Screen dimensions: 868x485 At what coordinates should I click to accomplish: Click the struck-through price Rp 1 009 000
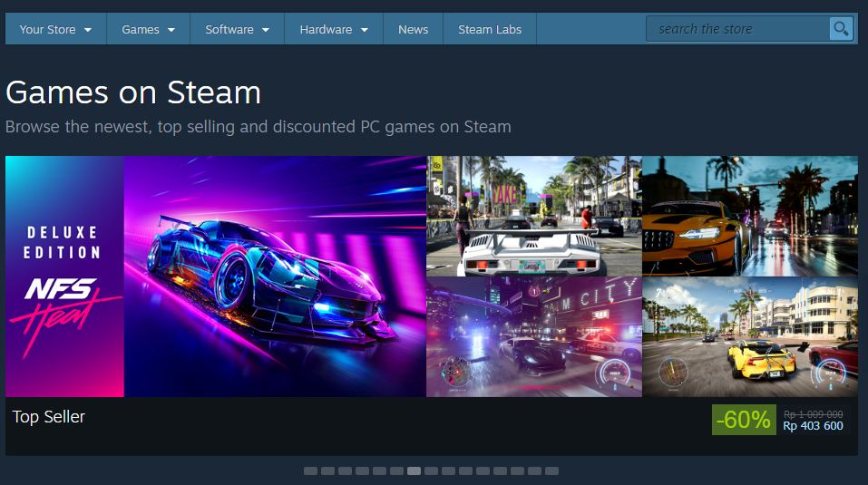[814, 414]
